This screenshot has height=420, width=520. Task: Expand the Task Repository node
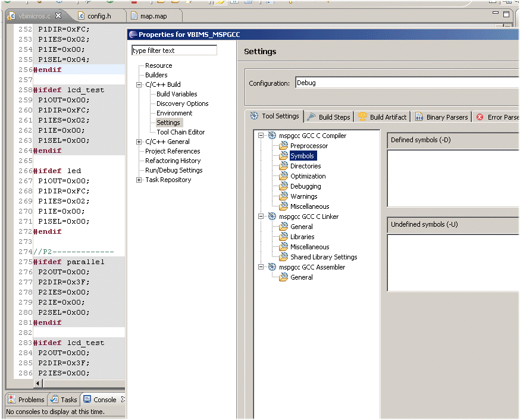coord(139,180)
